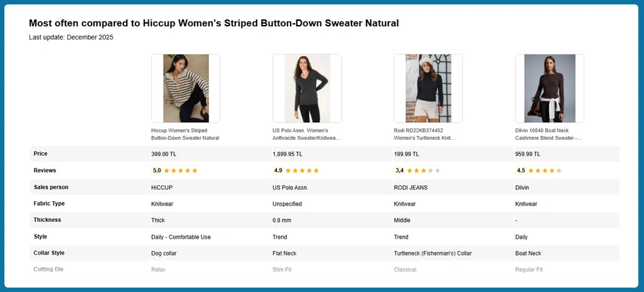Click the US Polo Assn. seller name
The width and height of the screenshot is (644, 292).
(x=291, y=187)
